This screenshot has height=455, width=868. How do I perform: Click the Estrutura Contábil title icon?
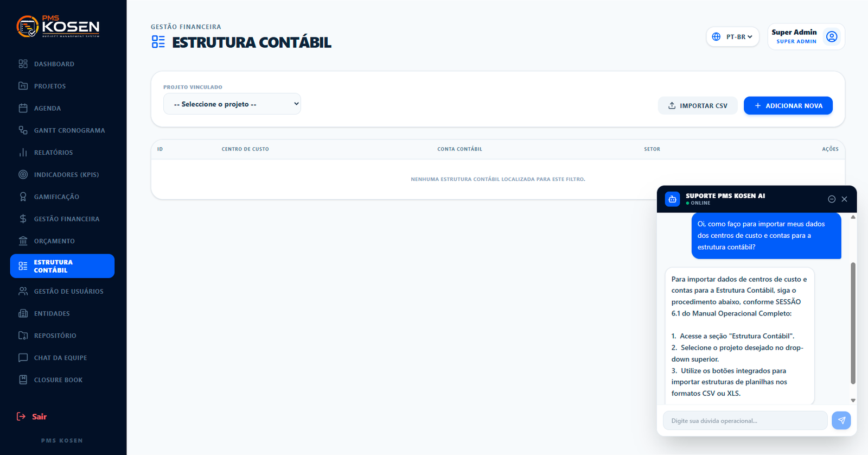158,42
